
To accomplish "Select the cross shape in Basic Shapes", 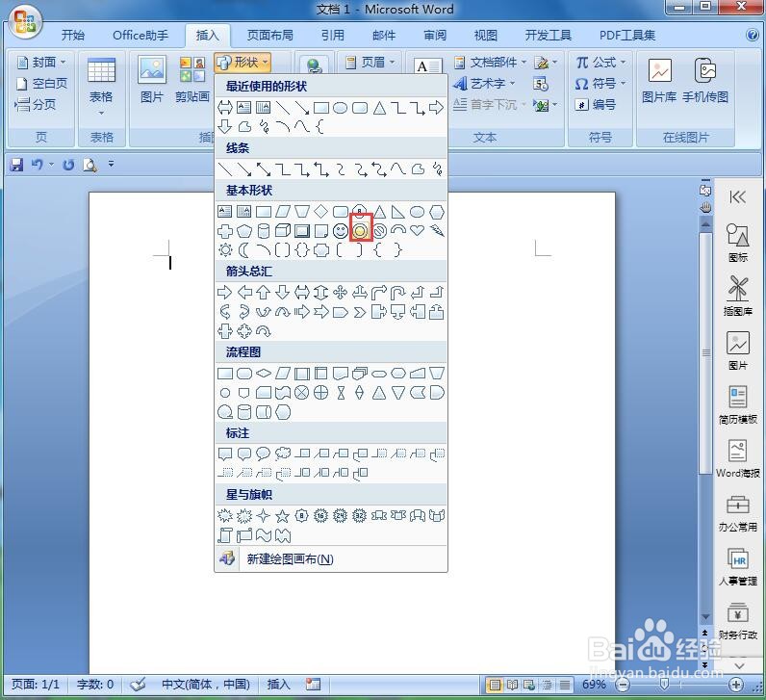I will pos(225,231).
